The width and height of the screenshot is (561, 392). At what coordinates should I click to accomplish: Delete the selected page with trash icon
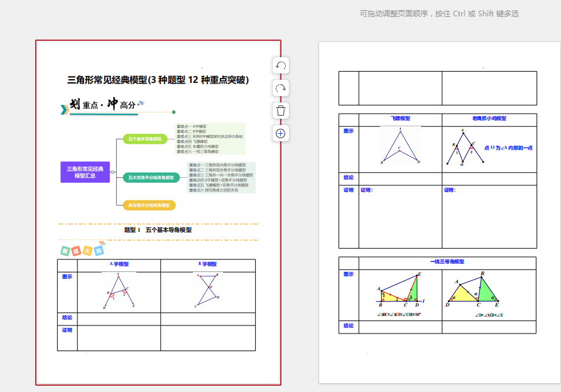click(281, 111)
